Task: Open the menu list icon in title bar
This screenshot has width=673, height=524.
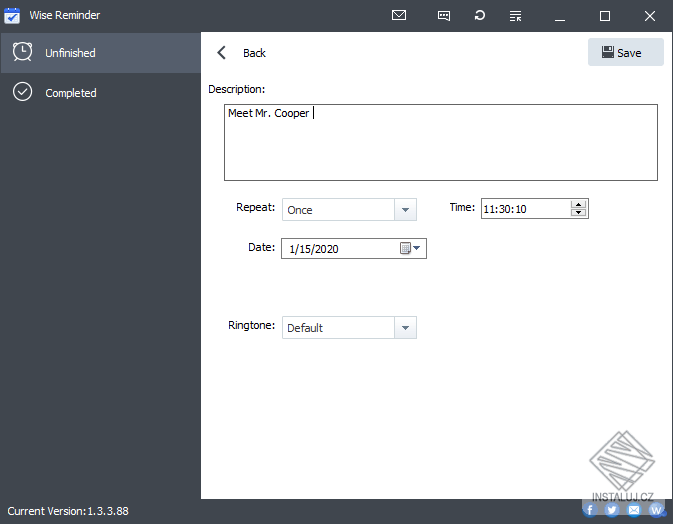Action: click(515, 16)
